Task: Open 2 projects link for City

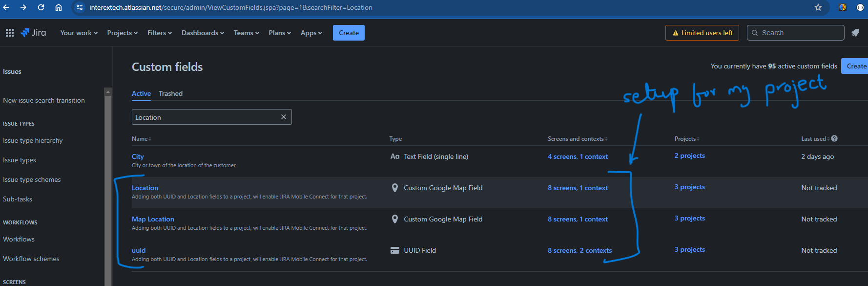Action: tap(689, 155)
